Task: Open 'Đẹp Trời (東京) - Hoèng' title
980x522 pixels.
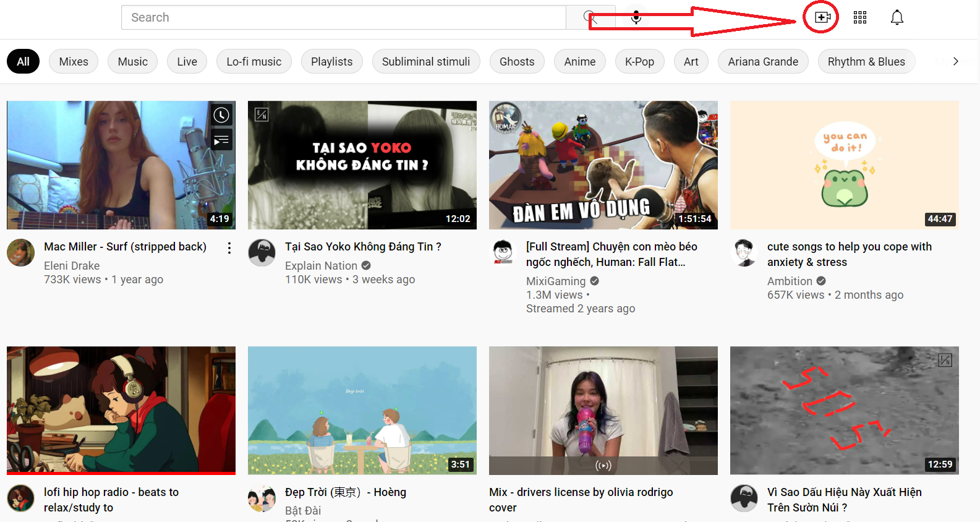Action: [346, 492]
